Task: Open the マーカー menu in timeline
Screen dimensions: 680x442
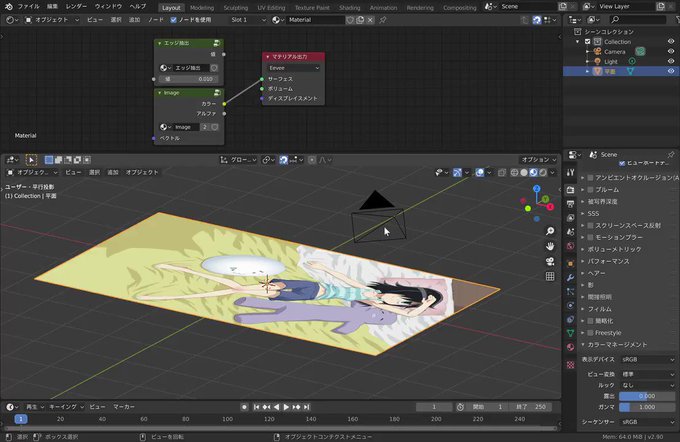Action: coord(124,407)
